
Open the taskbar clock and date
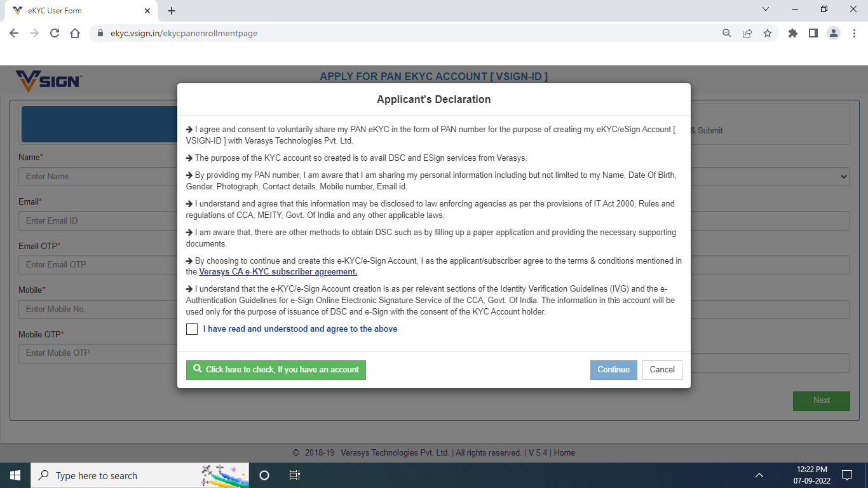811,475
